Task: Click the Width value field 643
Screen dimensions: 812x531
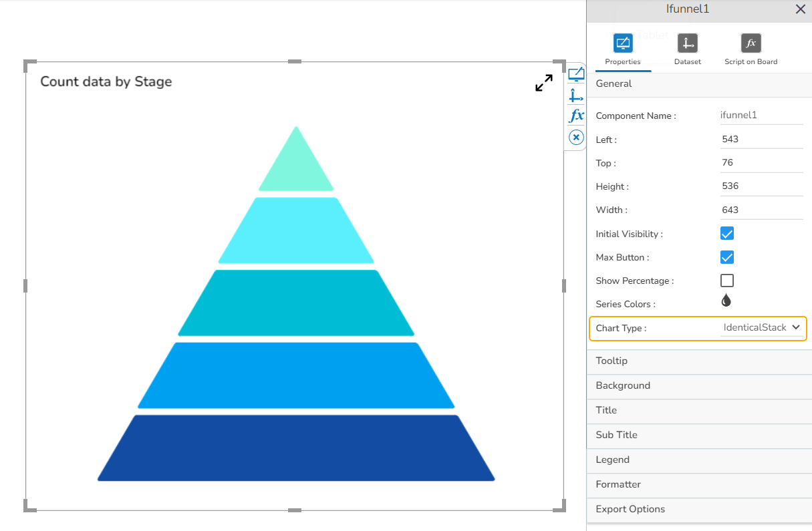Action: [x=761, y=210]
